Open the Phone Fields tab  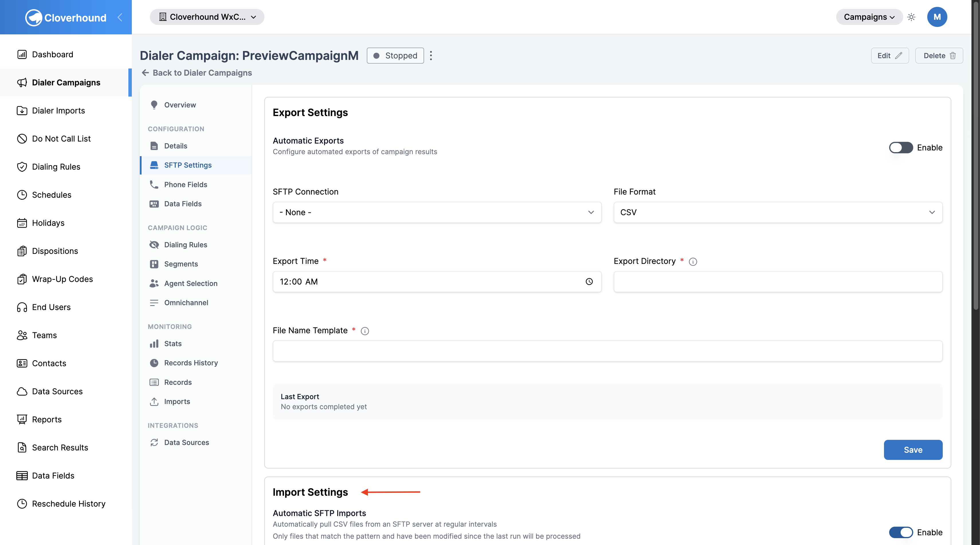point(195,185)
